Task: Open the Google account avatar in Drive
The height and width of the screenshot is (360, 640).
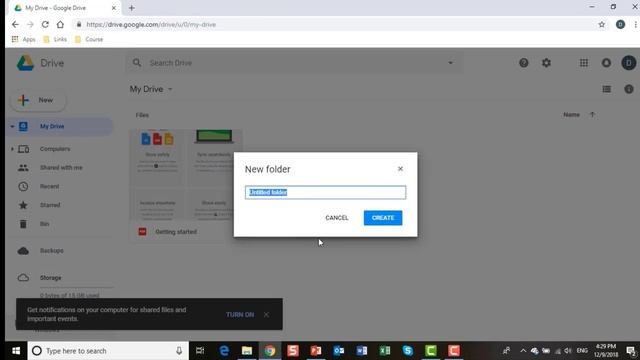Action: [629, 63]
